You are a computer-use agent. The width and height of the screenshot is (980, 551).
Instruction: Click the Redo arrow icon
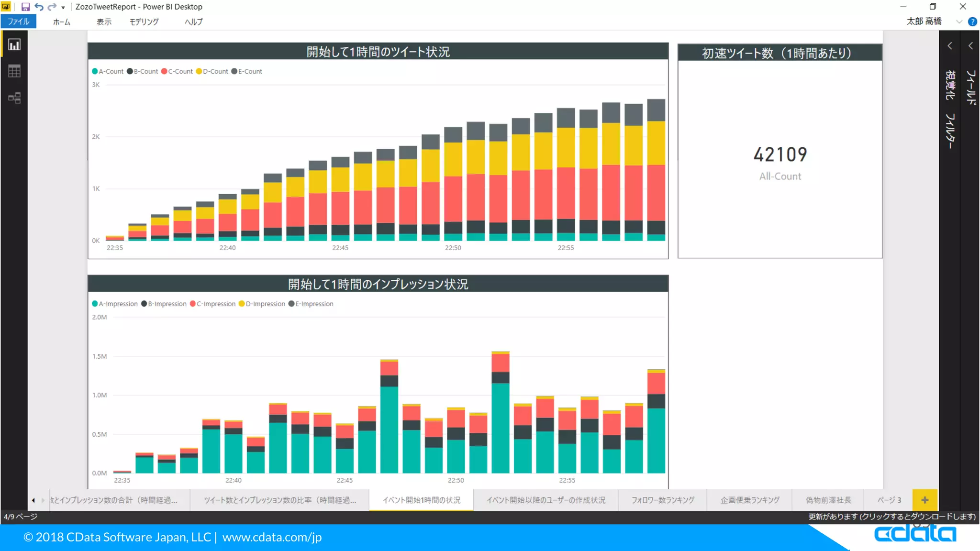52,7
